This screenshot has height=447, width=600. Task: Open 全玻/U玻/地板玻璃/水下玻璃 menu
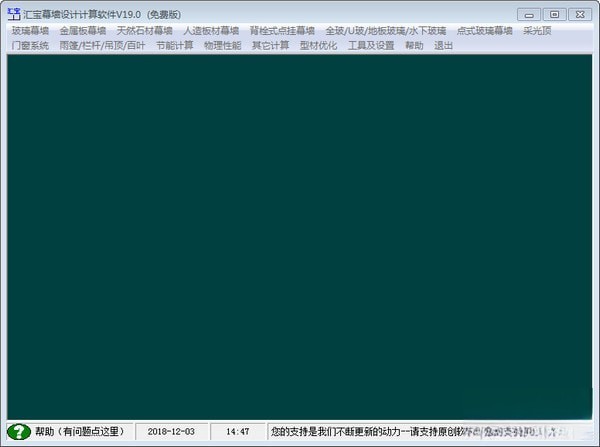[x=385, y=31]
